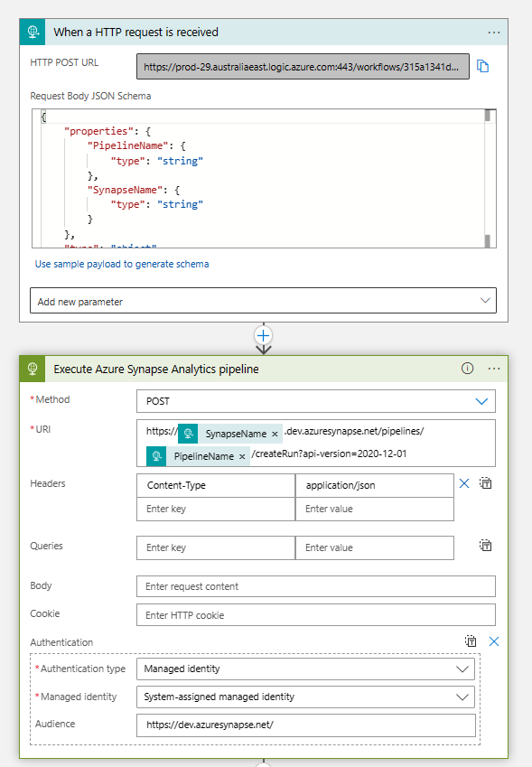
Task: Click the Cookie input field
Action: coord(316,615)
